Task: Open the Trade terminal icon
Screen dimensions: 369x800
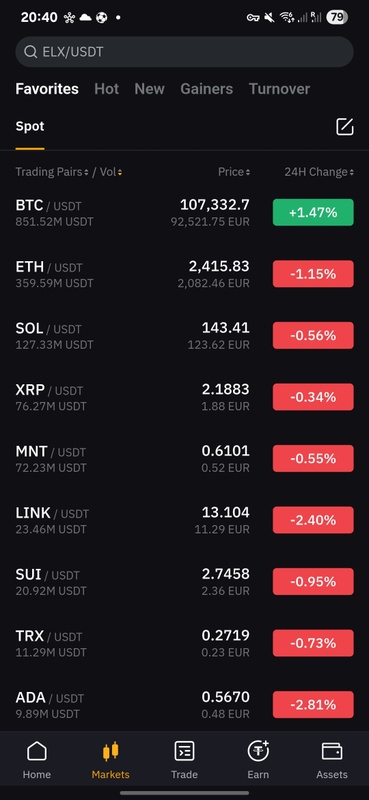Action: (x=184, y=751)
